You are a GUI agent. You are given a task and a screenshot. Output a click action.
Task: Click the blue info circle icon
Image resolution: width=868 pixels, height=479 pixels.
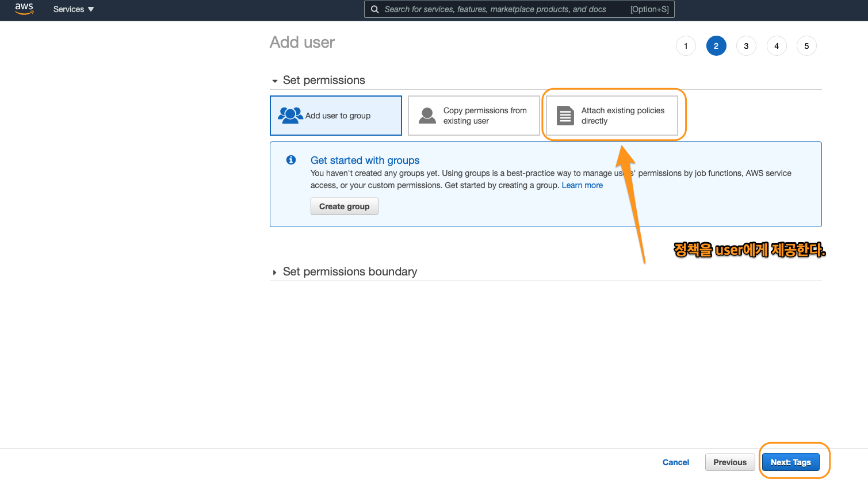coord(291,160)
